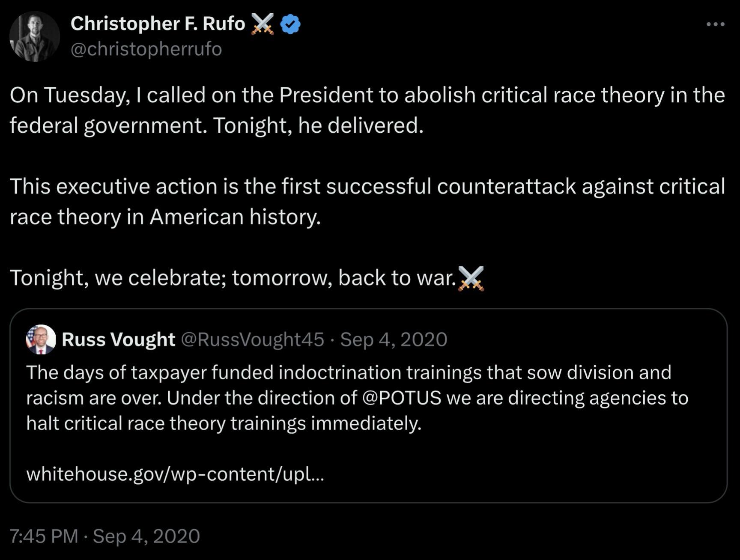
Task: Click the quoted tweet's Sep 4, 2020 date
Action: click(x=394, y=340)
